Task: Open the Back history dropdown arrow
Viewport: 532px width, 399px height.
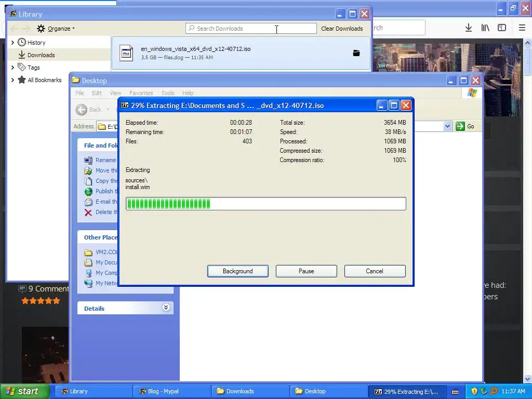Action: [x=108, y=110]
